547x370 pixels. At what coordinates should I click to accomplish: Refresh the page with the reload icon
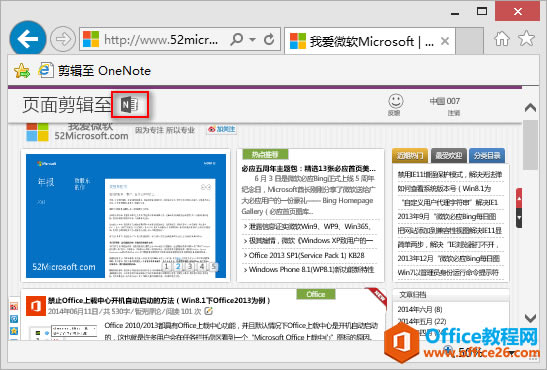tap(269, 39)
